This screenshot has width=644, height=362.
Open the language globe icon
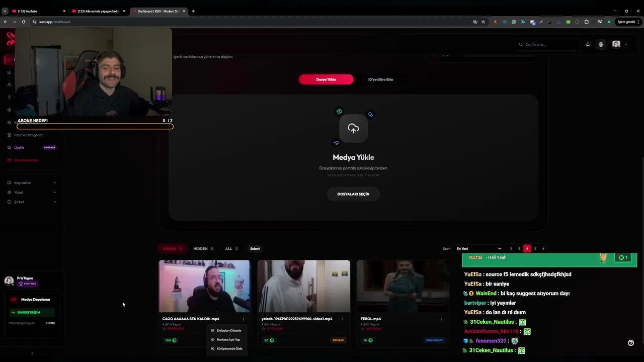[601, 44]
